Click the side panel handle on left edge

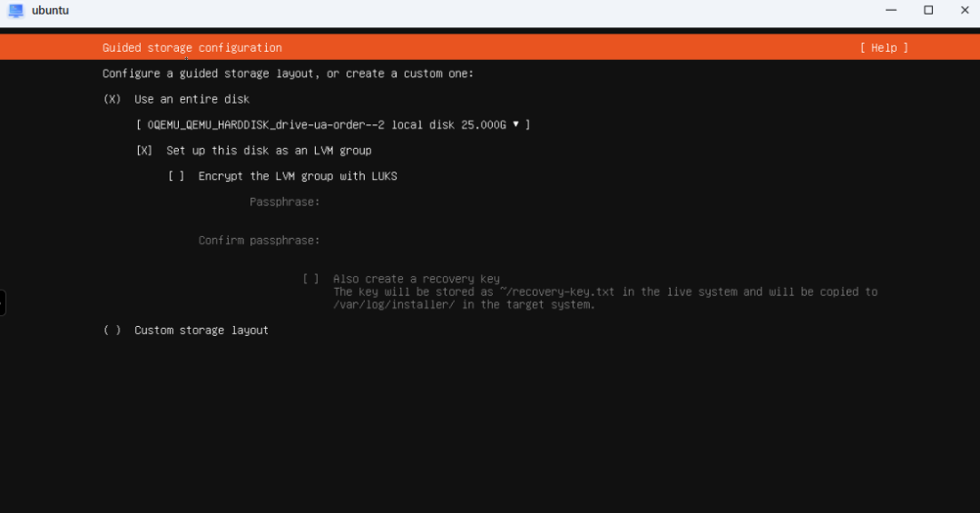(3, 302)
